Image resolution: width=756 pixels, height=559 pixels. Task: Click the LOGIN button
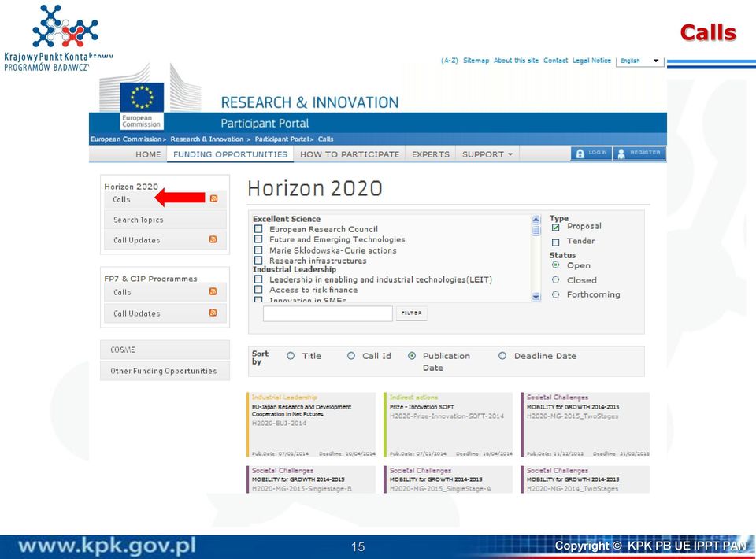tap(591, 154)
